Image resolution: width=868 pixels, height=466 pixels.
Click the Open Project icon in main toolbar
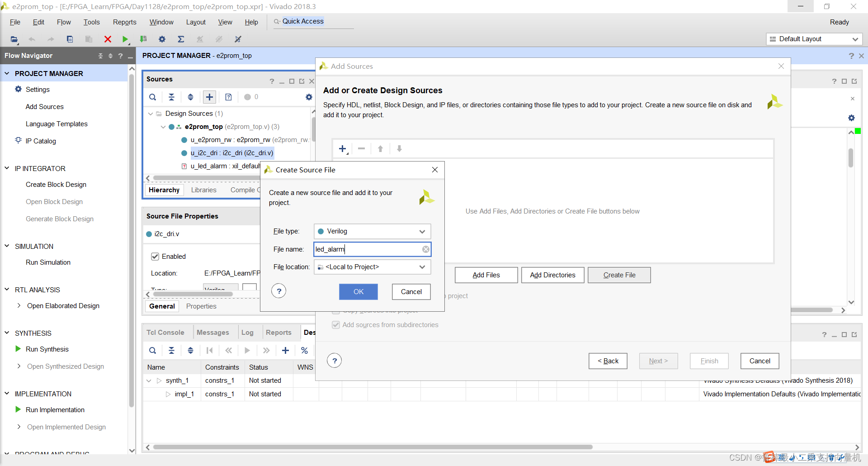[14, 39]
